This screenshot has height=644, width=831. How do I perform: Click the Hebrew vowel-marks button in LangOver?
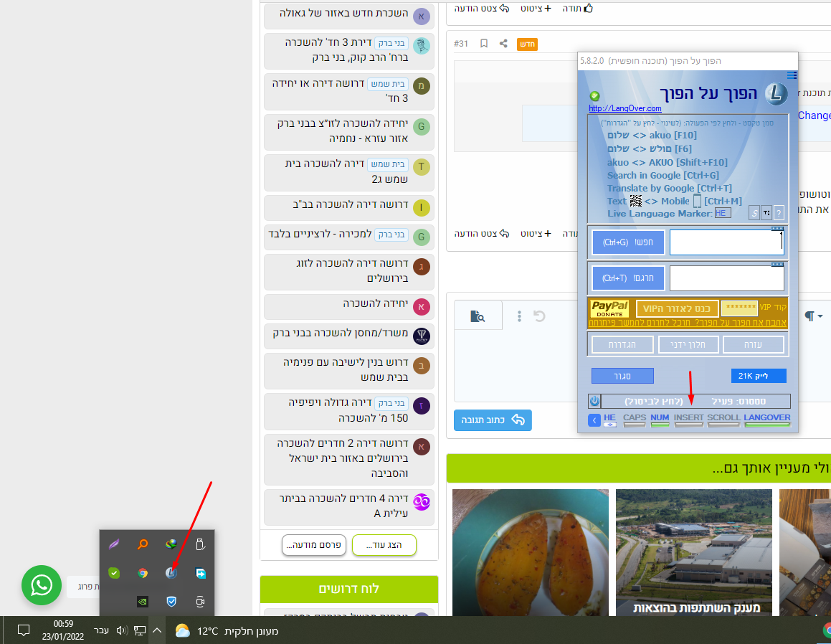click(x=766, y=213)
